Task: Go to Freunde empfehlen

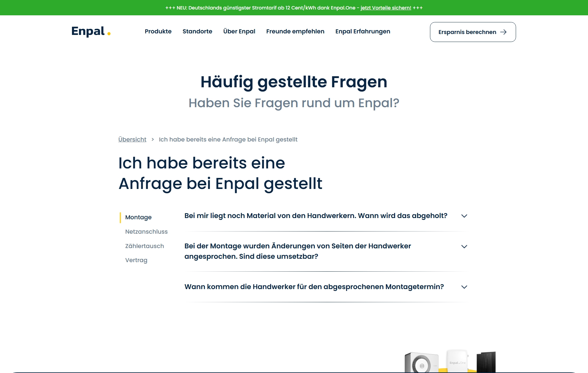Action: [295, 31]
